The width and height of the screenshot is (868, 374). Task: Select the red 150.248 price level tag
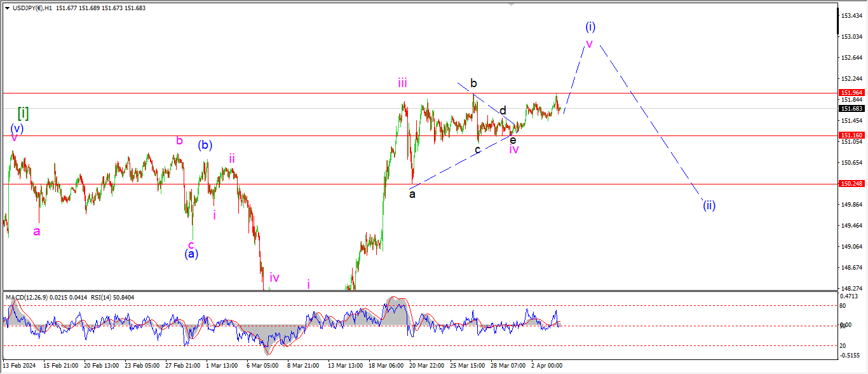851,184
